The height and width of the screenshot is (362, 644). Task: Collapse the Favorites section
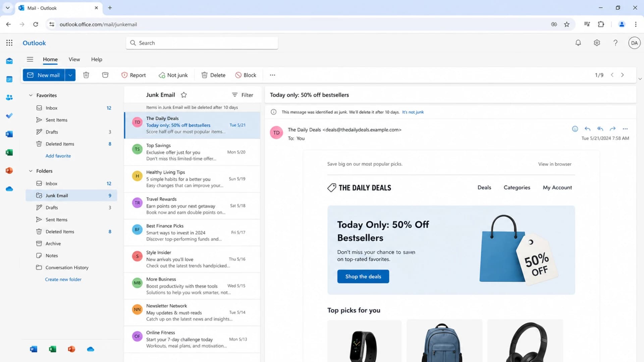click(x=31, y=95)
